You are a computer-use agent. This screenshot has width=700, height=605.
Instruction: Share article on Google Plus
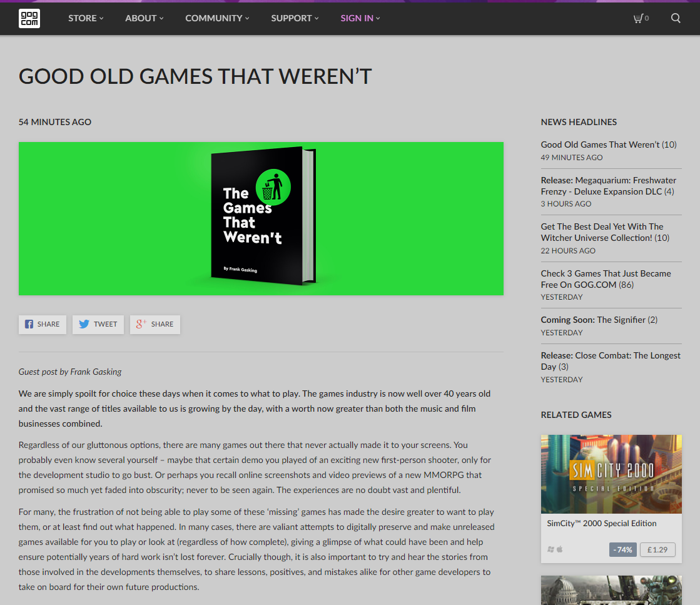click(x=155, y=325)
